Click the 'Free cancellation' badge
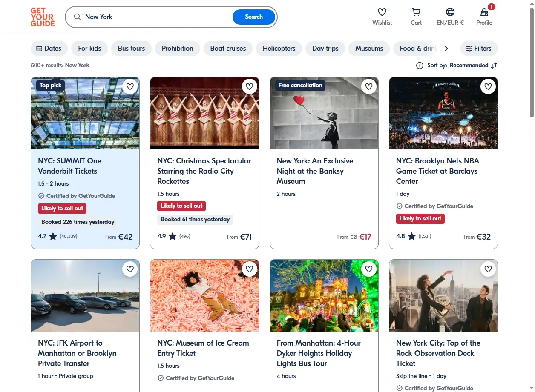 (300, 86)
